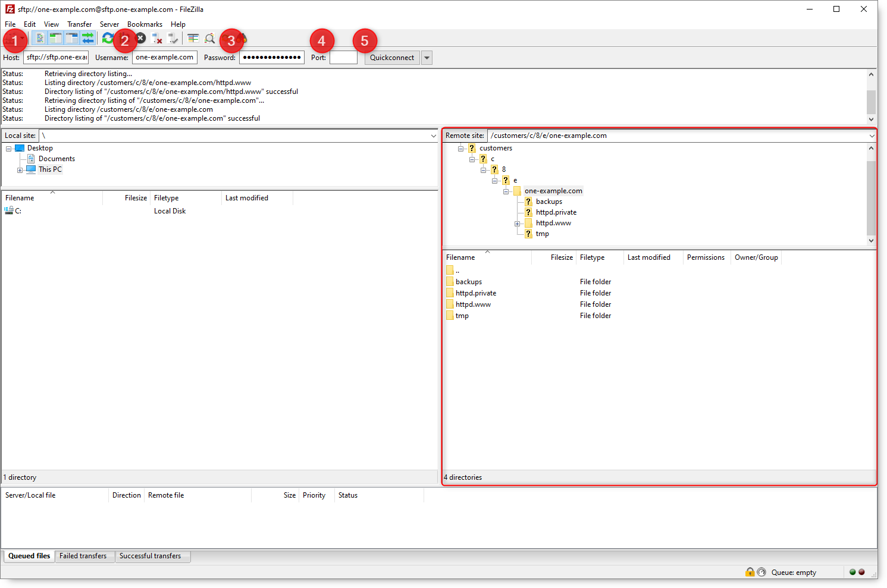The width and height of the screenshot is (887, 588).
Task: Collapse the one-example.com tree node
Action: (x=506, y=191)
